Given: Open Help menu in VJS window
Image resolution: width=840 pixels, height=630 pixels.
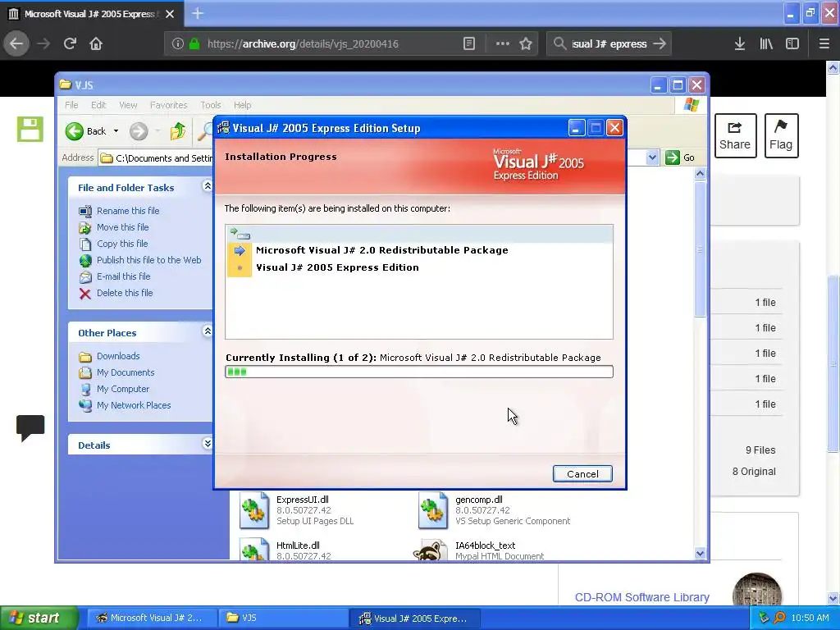Looking at the screenshot, I should 242,105.
